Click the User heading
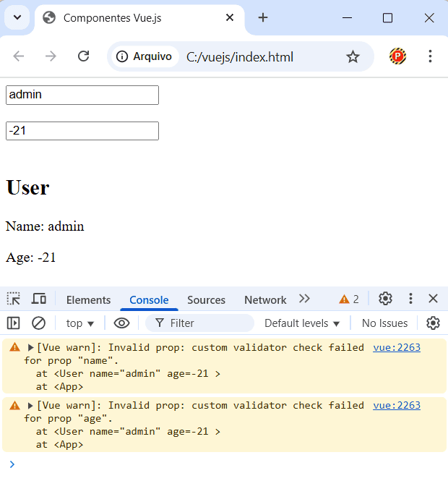Viewport: 448px width, 481px height. click(27, 187)
